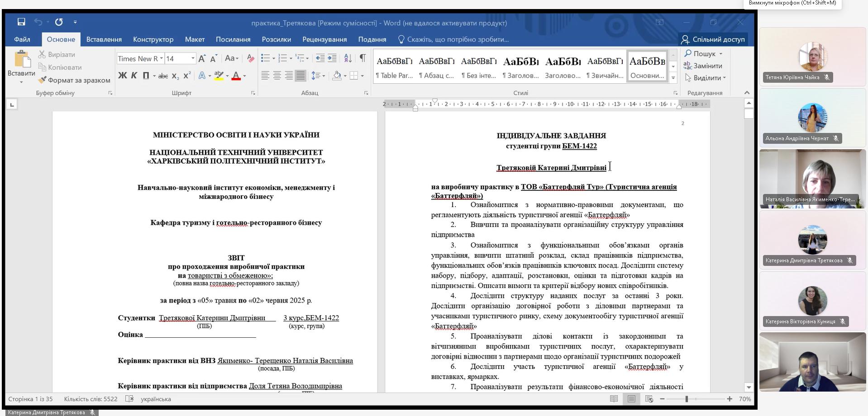Open the Change Case Aa dropdown

[x=231, y=58]
